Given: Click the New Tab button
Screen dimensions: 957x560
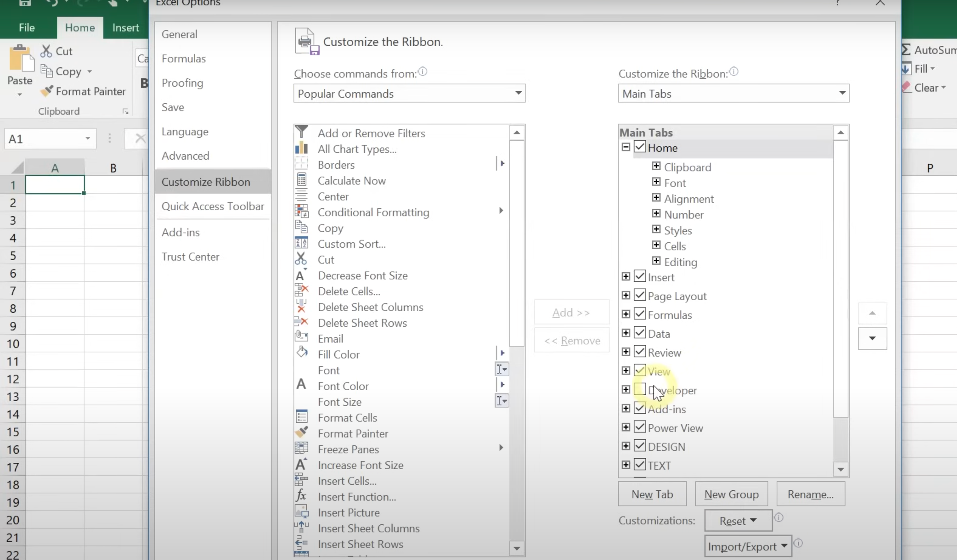Looking at the screenshot, I should coord(652,494).
